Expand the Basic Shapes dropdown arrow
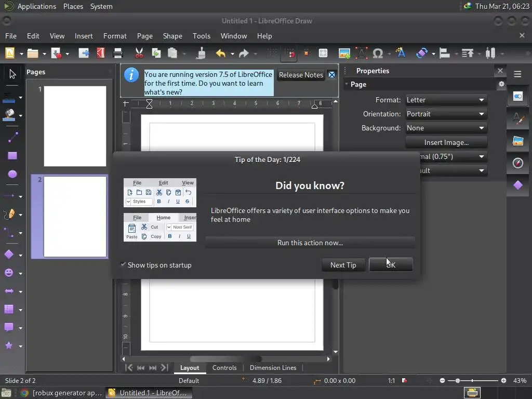 (x=21, y=255)
